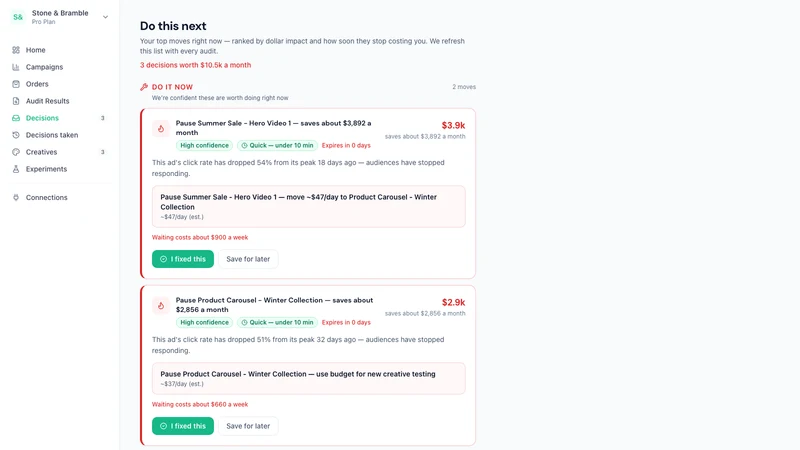The width and height of the screenshot is (800, 450).
Task: Click the Connections plug icon
Action: pos(16,197)
